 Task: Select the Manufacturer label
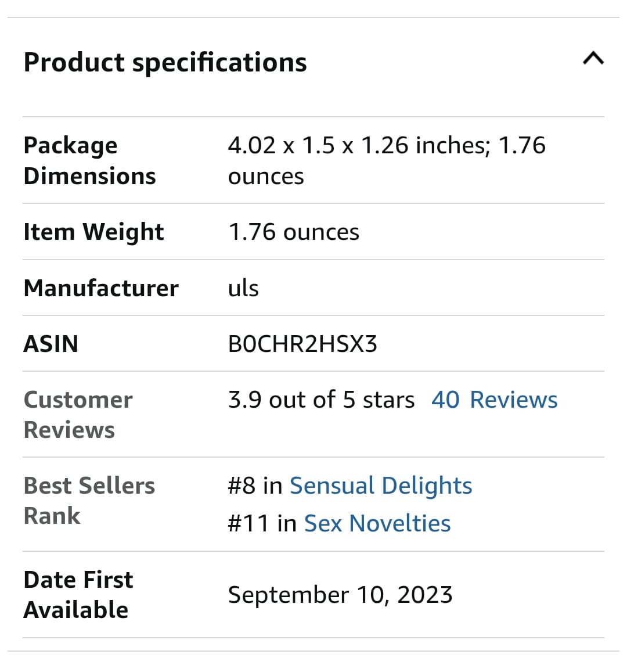(x=101, y=288)
